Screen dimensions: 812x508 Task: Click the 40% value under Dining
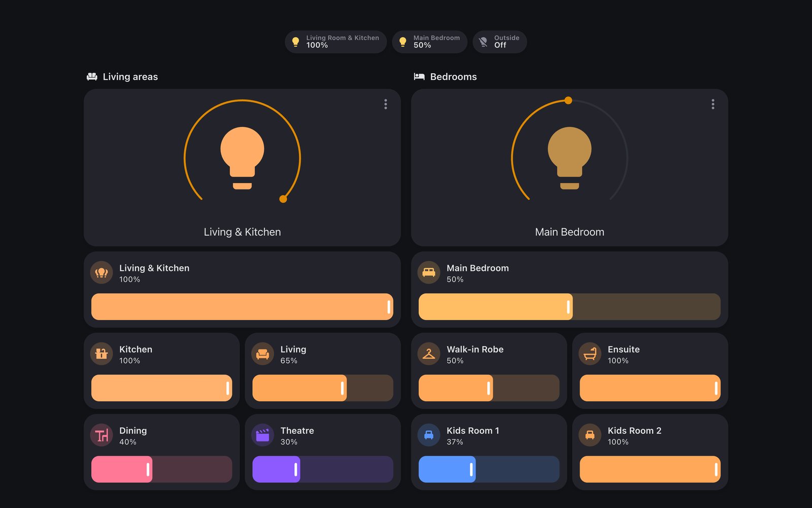point(128,442)
